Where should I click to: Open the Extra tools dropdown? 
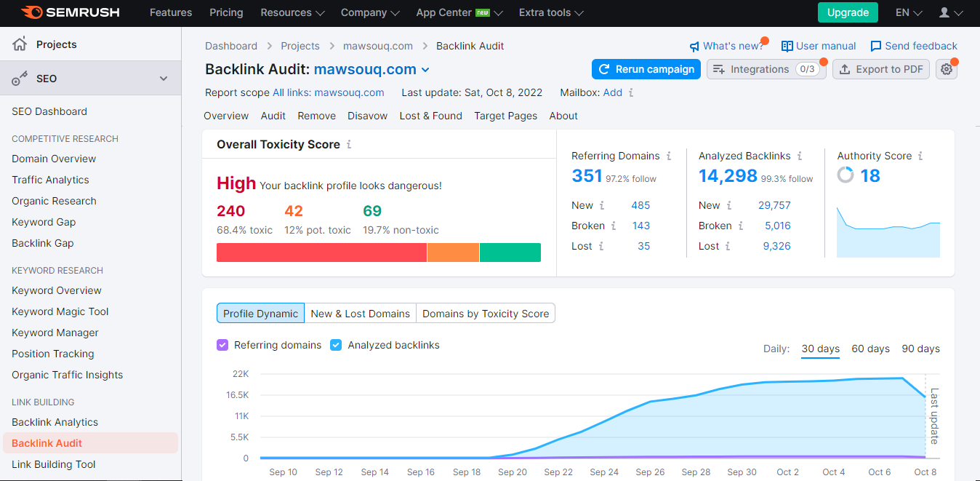(x=551, y=12)
